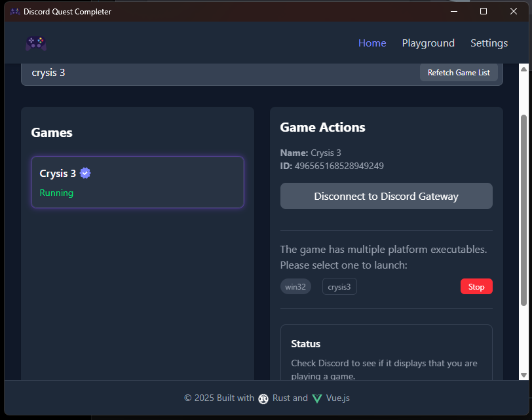Disconnect to Discord Gateway
This screenshot has height=420, width=532.
(x=386, y=196)
